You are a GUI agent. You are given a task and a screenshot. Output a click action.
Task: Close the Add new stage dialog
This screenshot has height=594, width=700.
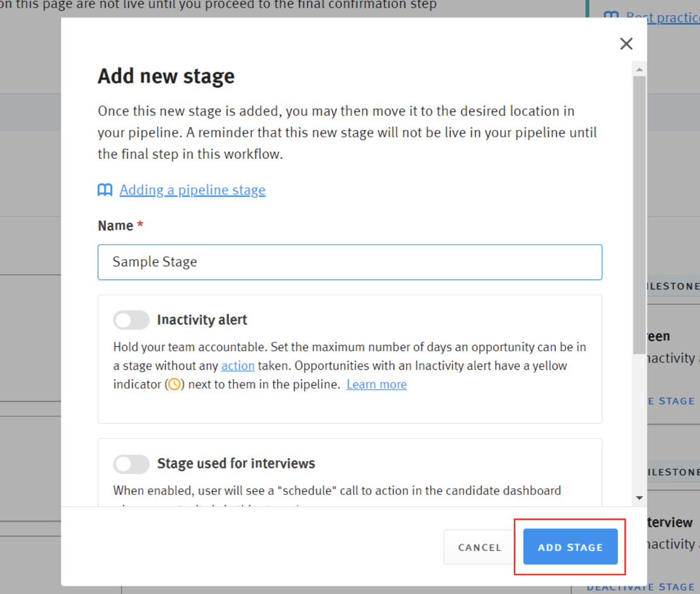[626, 44]
